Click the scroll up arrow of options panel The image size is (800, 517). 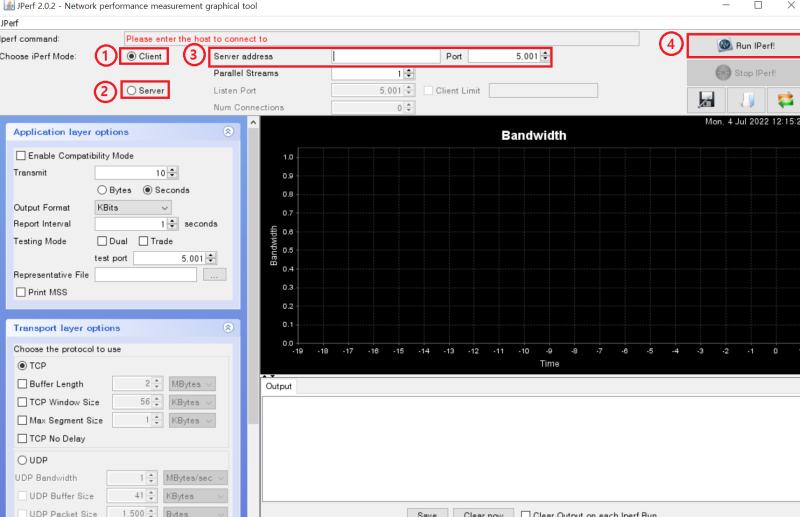pyautogui.click(x=253, y=122)
